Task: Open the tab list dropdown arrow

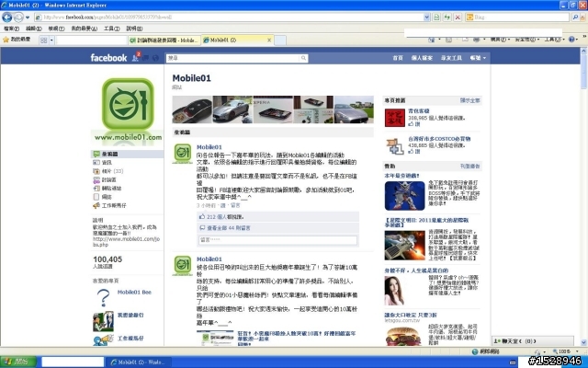Action: 51,40
